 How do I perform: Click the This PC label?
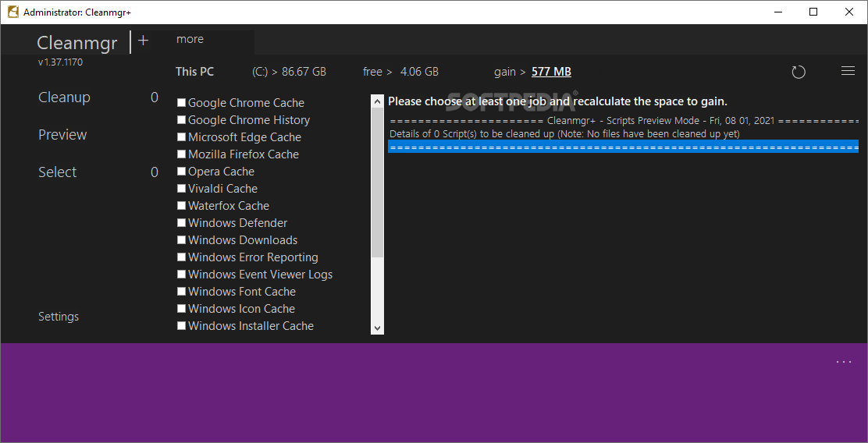pos(194,72)
